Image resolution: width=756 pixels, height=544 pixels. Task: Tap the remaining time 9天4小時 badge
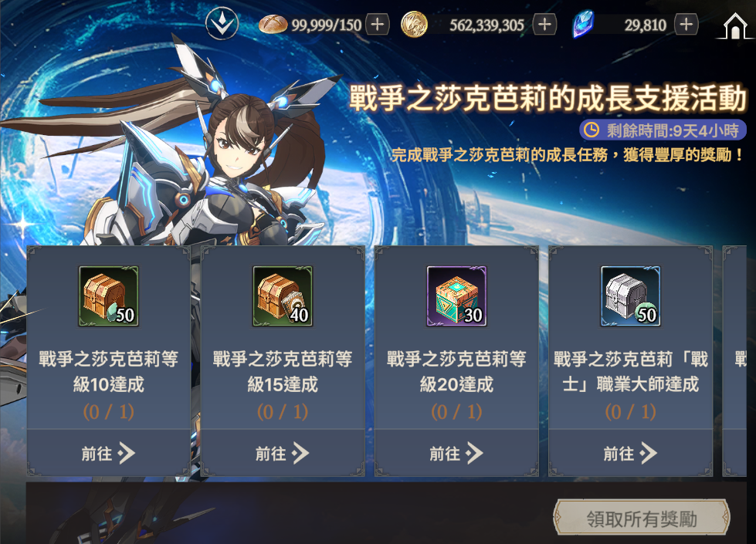[x=663, y=130]
